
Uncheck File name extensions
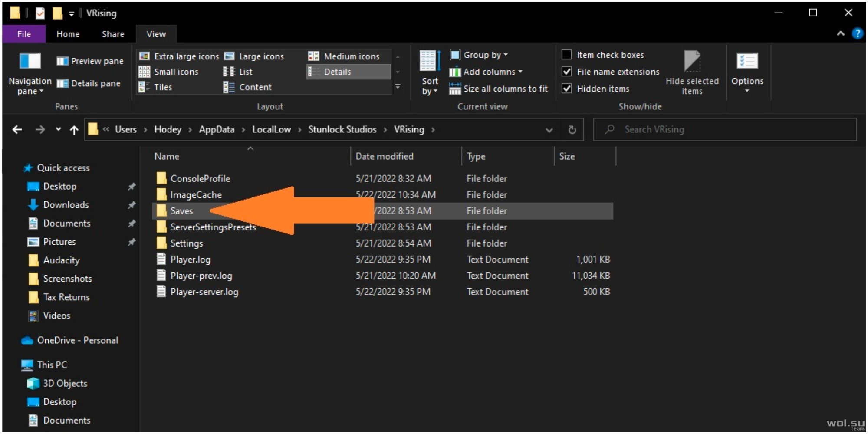(566, 72)
